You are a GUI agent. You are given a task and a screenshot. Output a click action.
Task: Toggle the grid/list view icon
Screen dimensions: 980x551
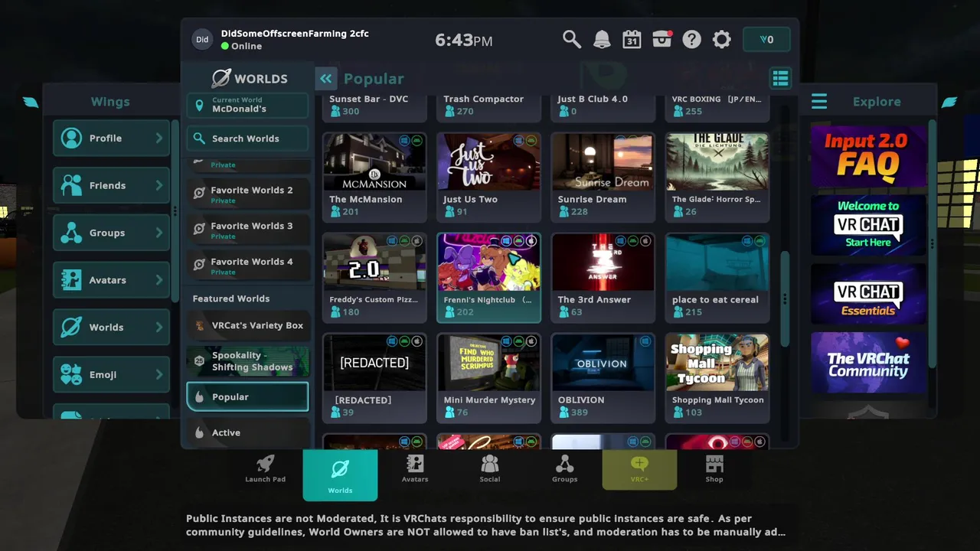pyautogui.click(x=780, y=78)
